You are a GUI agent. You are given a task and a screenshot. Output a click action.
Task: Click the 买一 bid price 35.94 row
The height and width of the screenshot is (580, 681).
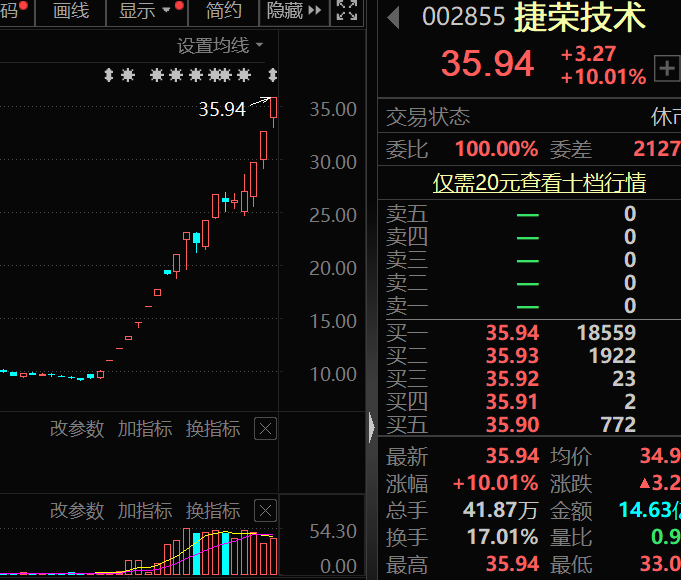click(x=529, y=333)
